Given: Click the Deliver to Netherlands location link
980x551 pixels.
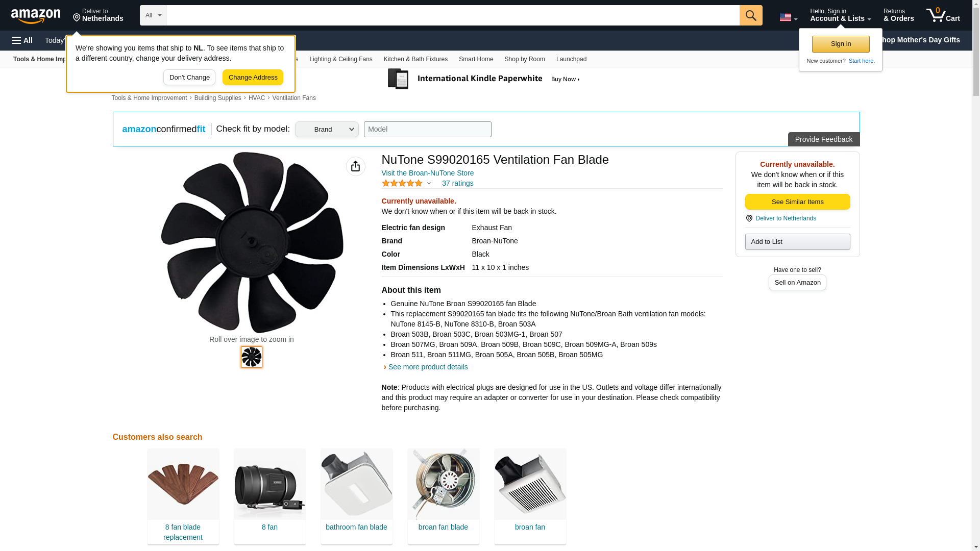Looking at the screenshot, I should 98,15.
